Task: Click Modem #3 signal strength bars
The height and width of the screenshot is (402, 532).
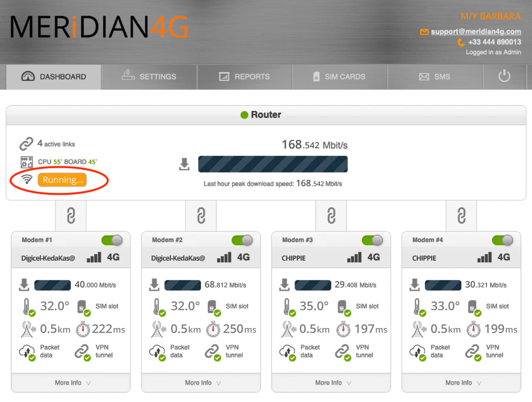Action: tap(354, 257)
